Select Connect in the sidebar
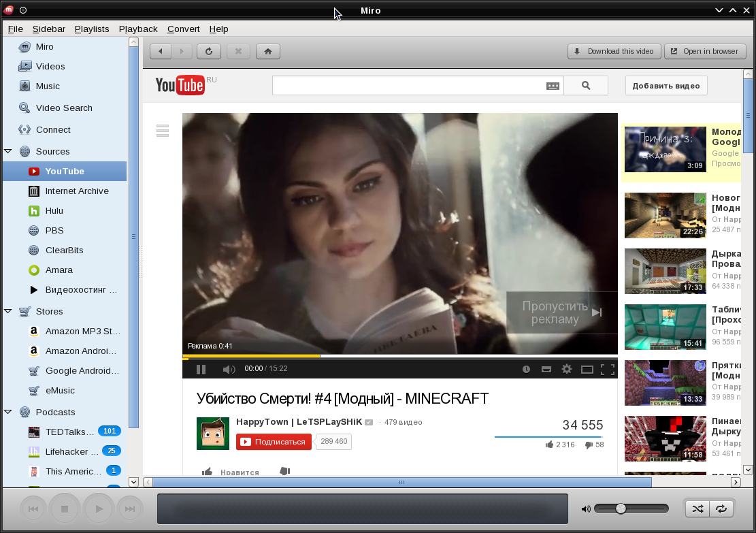The image size is (756, 533). pyautogui.click(x=65, y=129)
